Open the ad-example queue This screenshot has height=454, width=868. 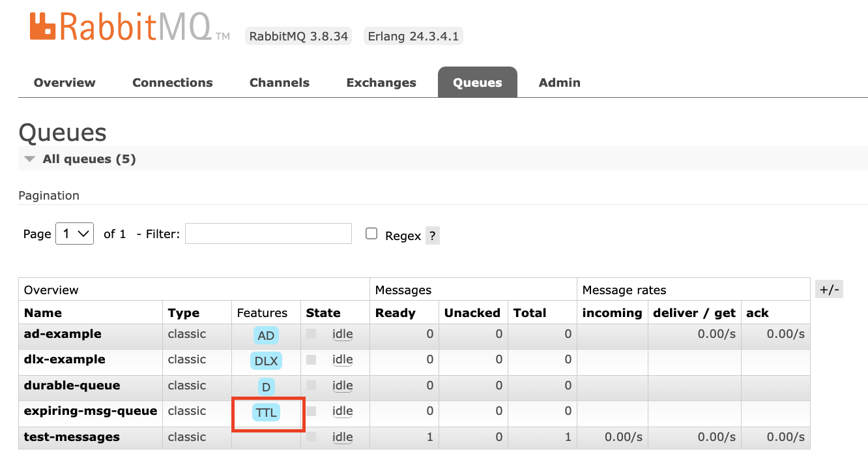click(x=63, y=334)
